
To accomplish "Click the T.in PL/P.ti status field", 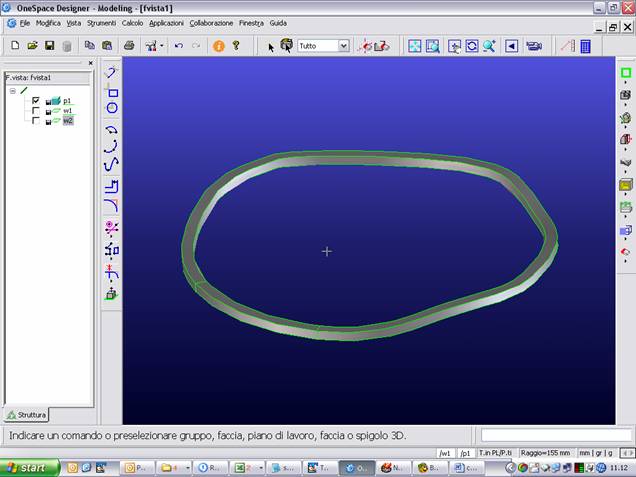I will tap(495, 453).
